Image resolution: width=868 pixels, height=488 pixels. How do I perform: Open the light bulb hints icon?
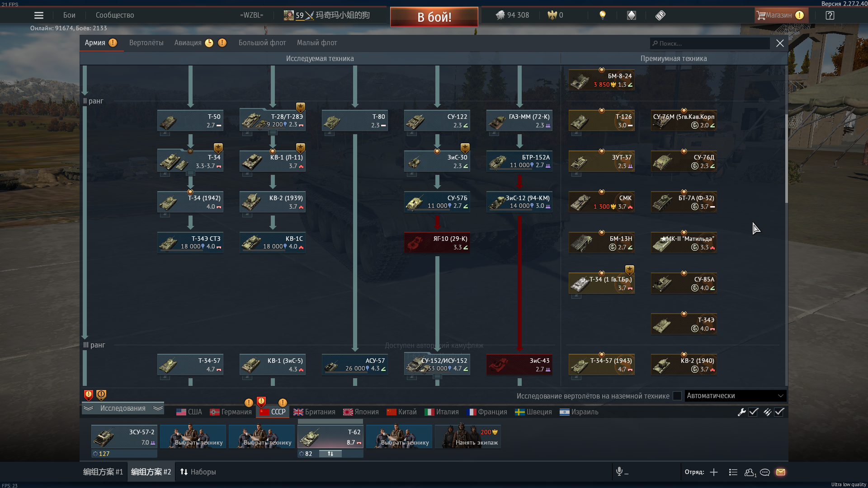point(603,15)
